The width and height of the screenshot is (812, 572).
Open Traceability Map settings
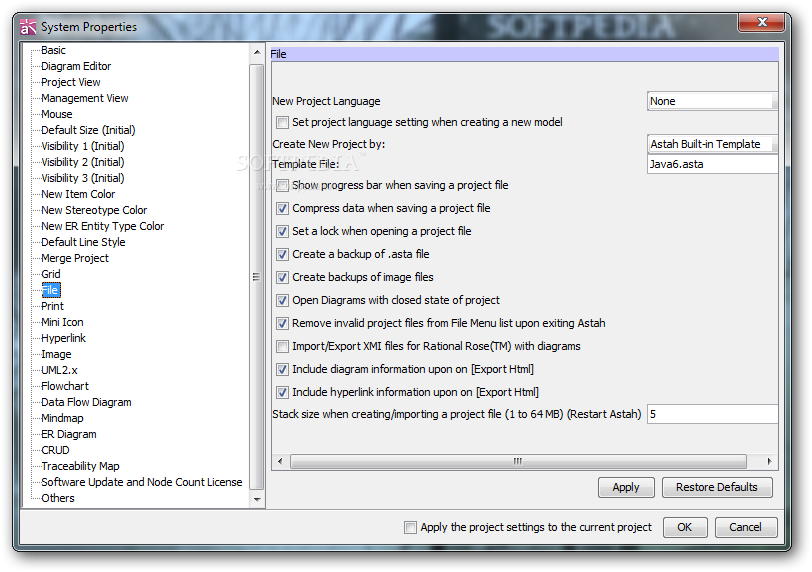pos(80,466)
